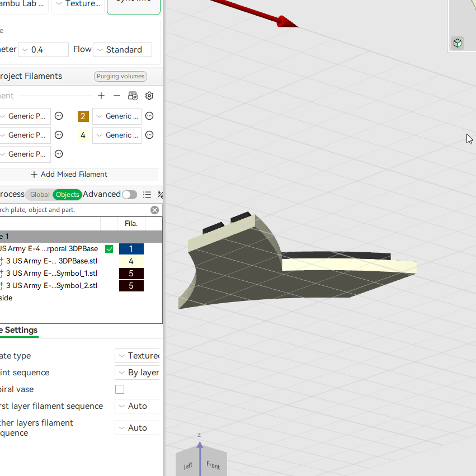The width and height of the screenshot is (476, 476).
Task: Remove a filament with minus icon
Action: [117, 96]
